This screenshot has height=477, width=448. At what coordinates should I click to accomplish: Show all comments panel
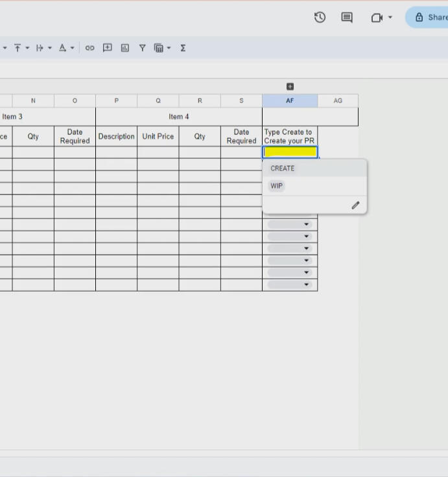pyautogui.click(x=347, y=17)
